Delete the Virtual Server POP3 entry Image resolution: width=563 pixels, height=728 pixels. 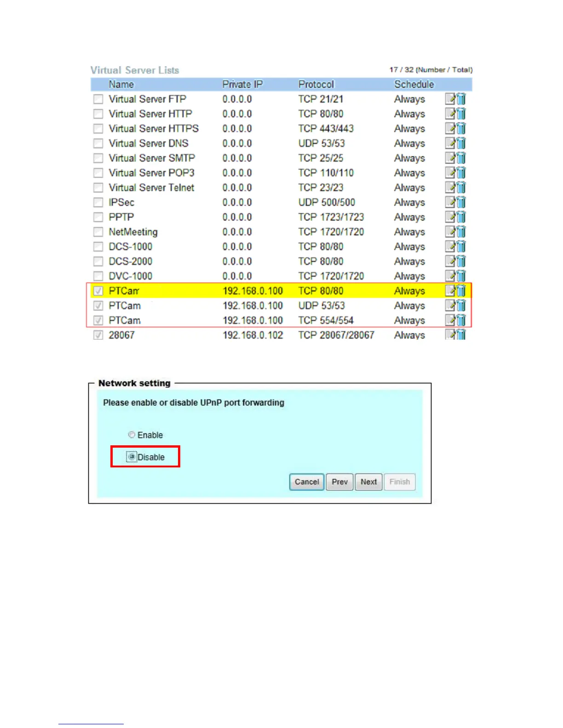coord(461,172)
